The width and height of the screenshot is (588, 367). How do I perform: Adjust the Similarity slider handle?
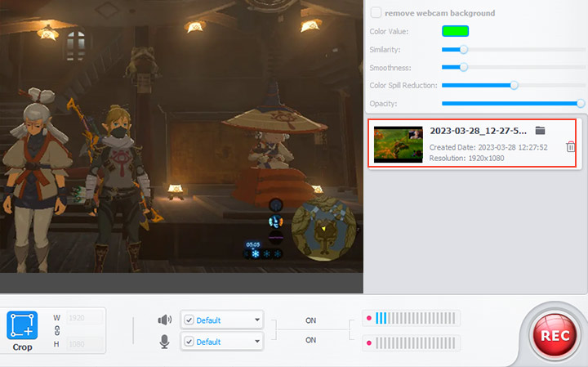point(464,50)
